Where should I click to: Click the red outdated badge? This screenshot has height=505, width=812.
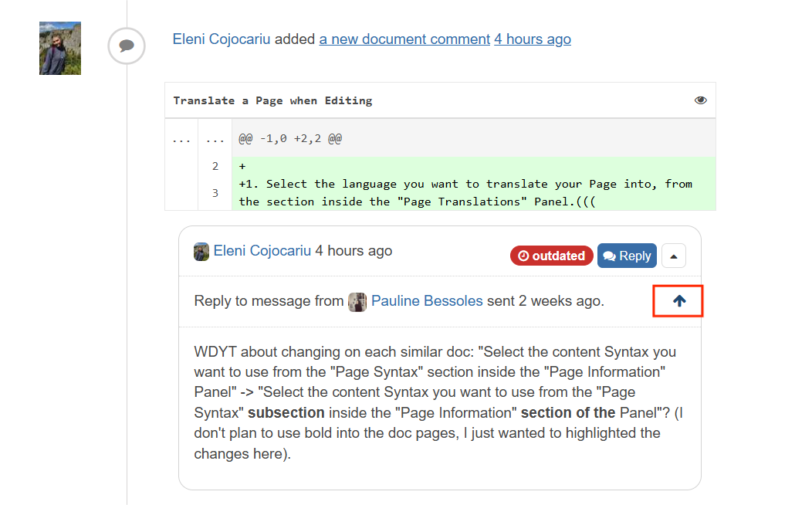(x=552, y=256)
